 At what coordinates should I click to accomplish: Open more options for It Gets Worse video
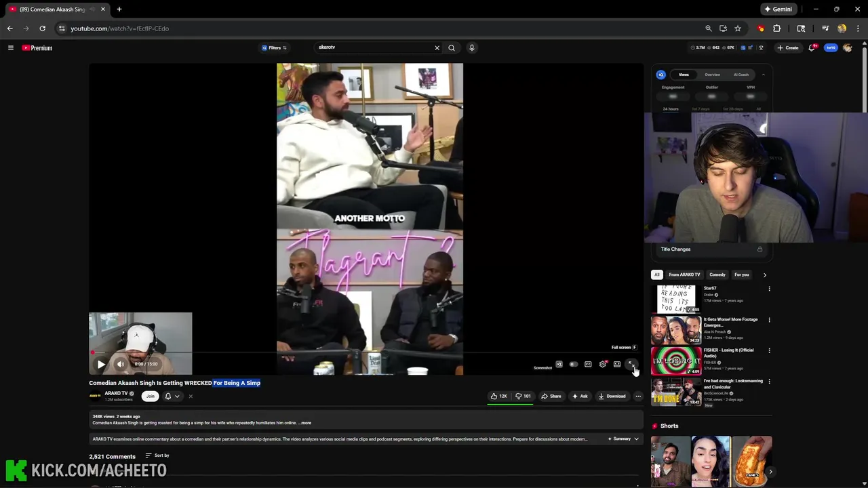(769, 320)
